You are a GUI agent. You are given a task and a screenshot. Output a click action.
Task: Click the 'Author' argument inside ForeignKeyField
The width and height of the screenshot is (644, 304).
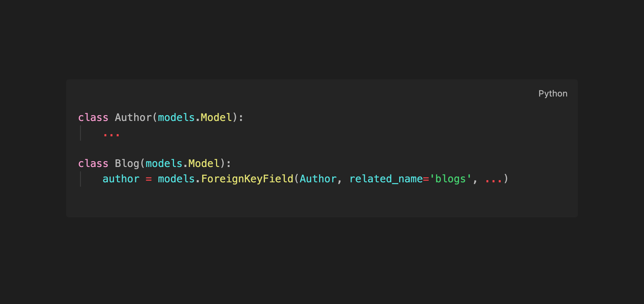coord(318,179)
